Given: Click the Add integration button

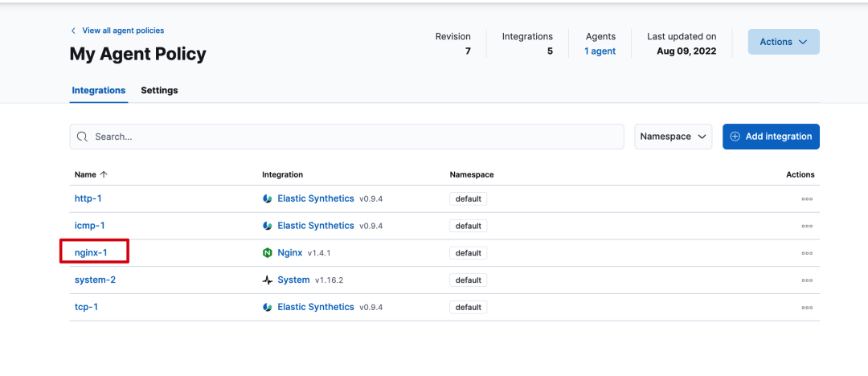Looking at the screenshot, I should point(771,137).
